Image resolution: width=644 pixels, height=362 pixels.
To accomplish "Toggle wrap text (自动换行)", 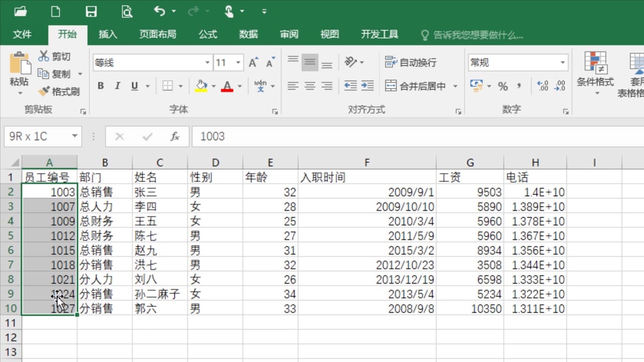I will pyautogui.click(x=411, y=62).
